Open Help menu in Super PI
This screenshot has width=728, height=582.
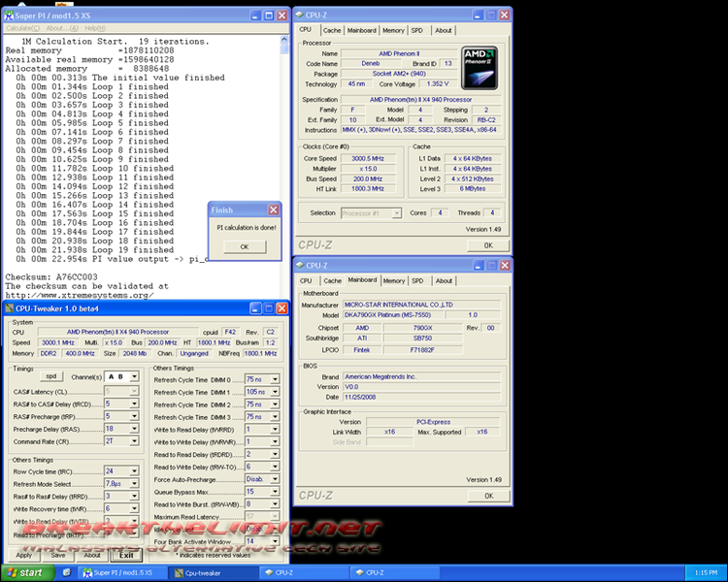coord(95,28)
